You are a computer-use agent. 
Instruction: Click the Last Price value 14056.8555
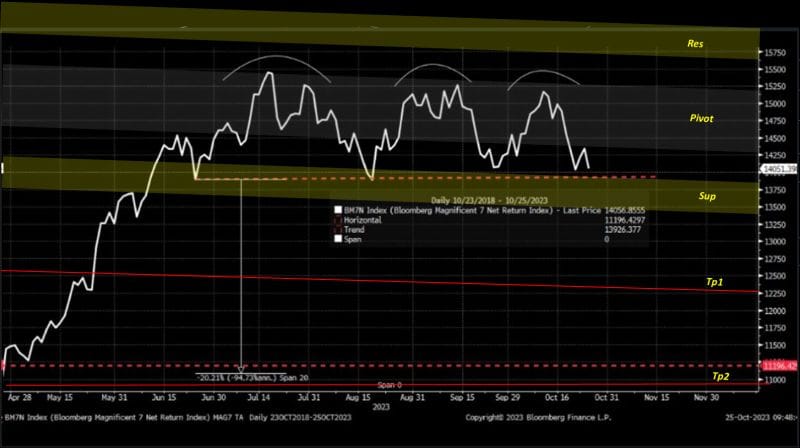pyautogui.click(x=624, y=210)
